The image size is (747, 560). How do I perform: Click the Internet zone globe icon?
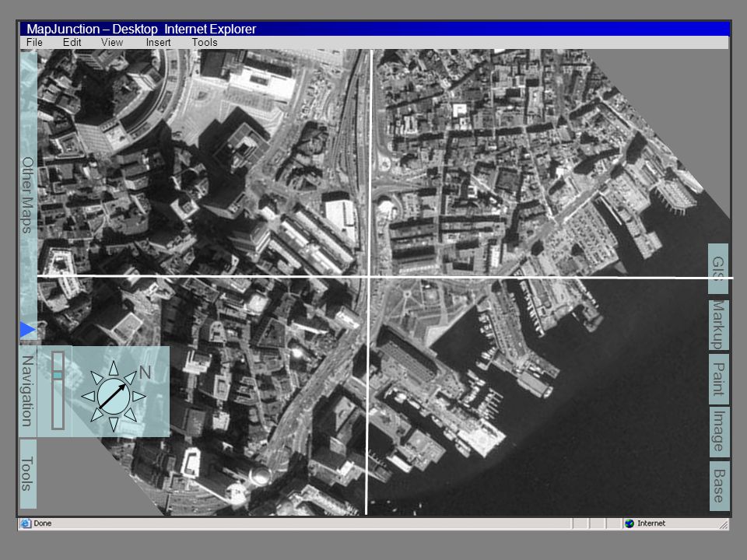[630, 523]
